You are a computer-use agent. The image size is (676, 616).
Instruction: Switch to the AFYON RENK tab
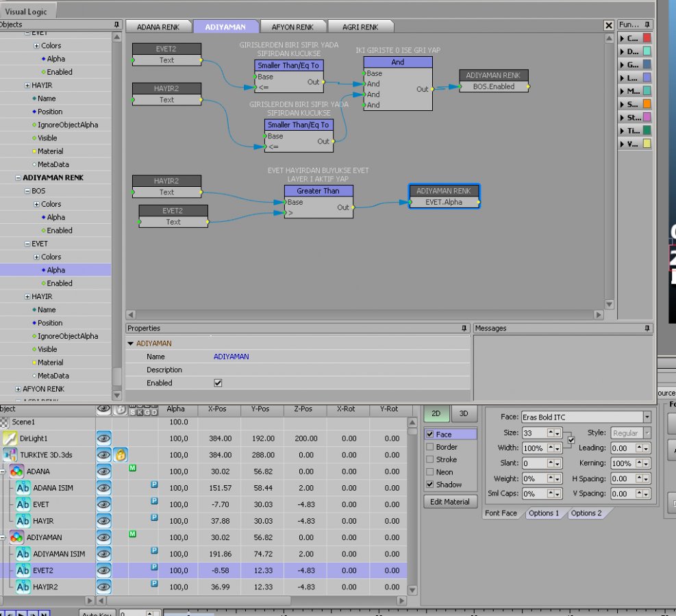point(292,27)
